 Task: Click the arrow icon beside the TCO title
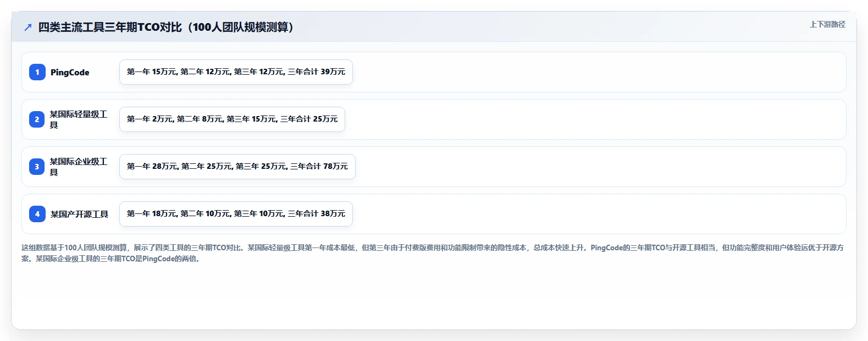click(x=28, y=27)
